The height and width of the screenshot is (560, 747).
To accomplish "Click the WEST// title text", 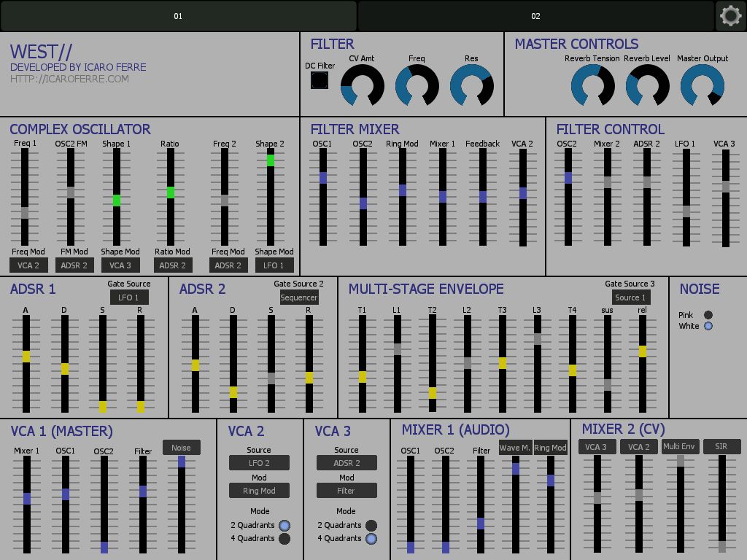I will point(42,51).
